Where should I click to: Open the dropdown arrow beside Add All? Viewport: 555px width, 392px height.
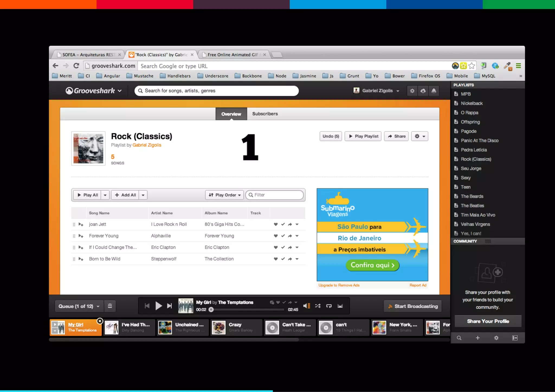point(143,195)
